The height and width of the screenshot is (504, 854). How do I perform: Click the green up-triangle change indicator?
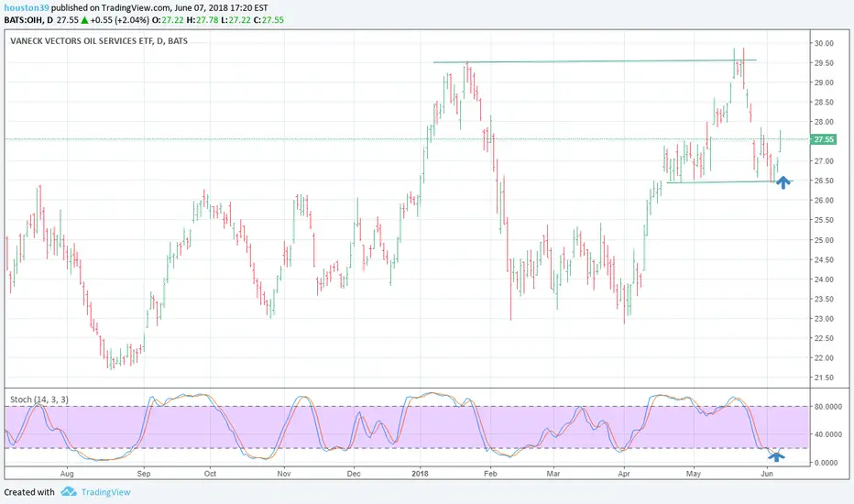pyautogui.click(x=84, y=19)
